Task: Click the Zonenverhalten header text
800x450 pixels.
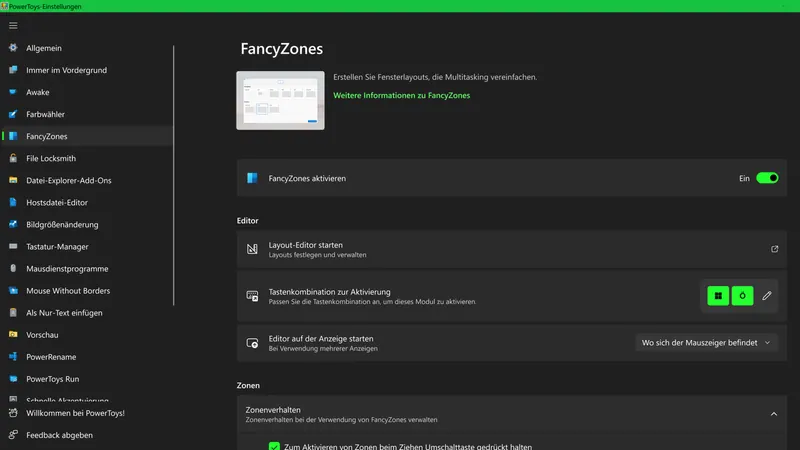Action: [x=273, y=410]
